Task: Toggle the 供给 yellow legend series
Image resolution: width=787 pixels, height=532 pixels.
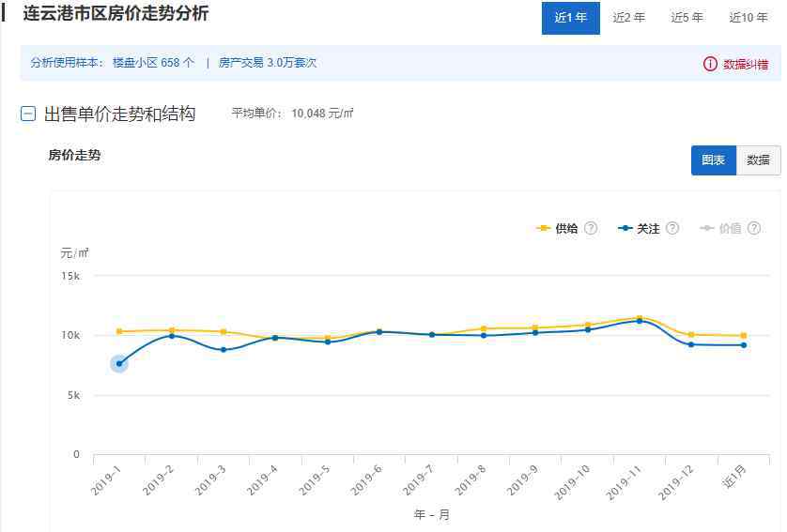Action: pyautogui.click(x=557, y=228)
